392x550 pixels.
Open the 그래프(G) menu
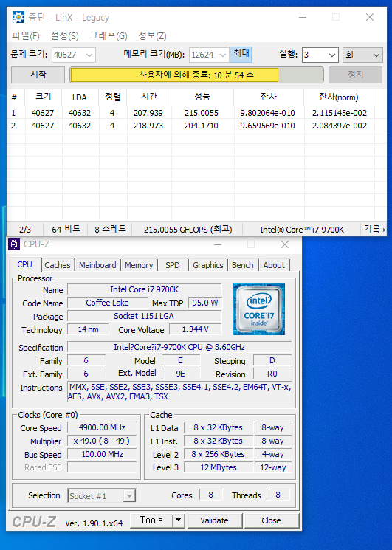pyautogui.click(x=109, y=35)
